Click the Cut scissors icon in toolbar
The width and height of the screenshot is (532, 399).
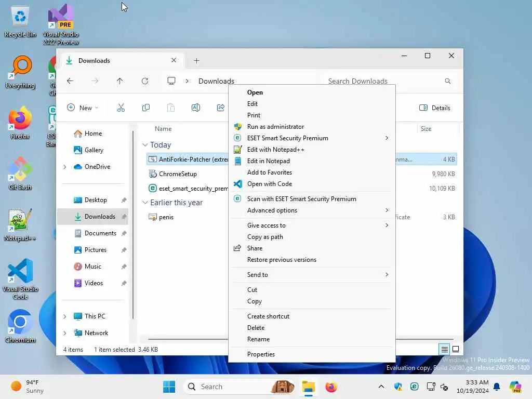(x=121, y=108)
